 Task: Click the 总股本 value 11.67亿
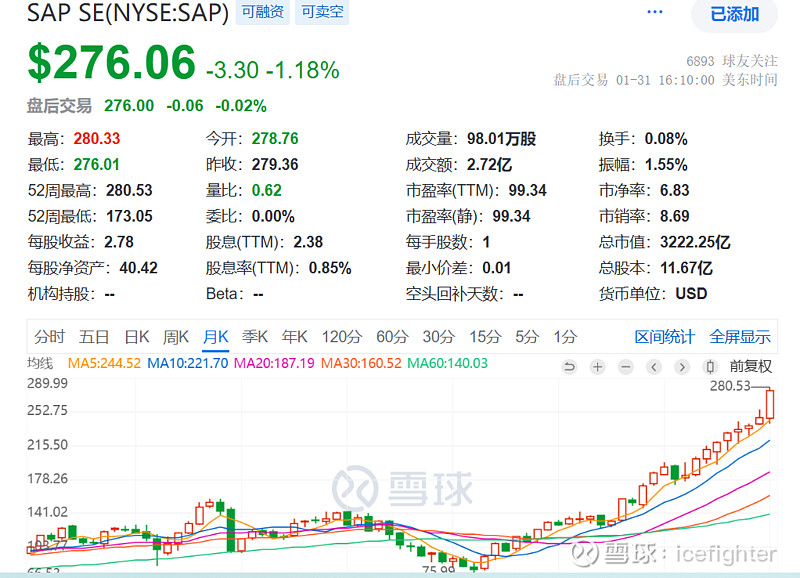pos(686,268)
